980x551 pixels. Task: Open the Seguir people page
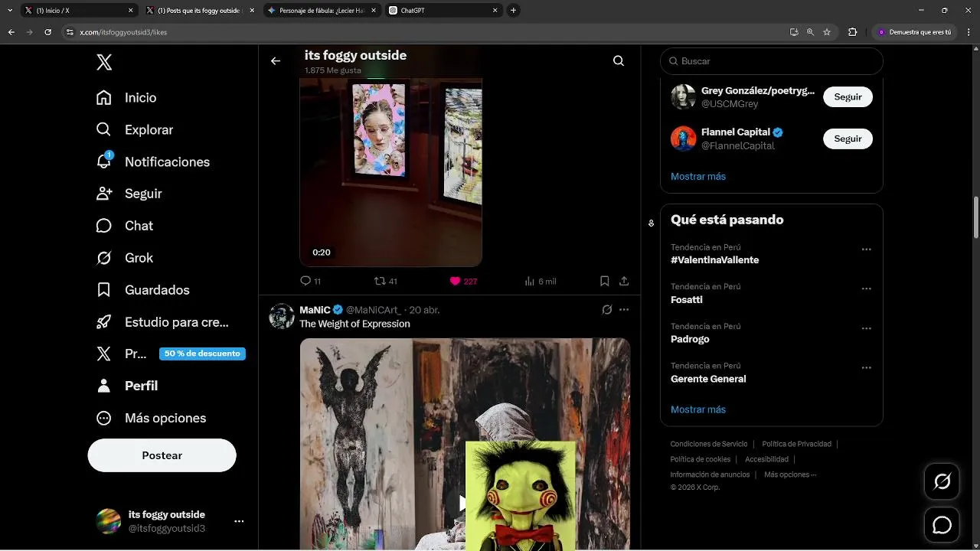tap(129, 194)
